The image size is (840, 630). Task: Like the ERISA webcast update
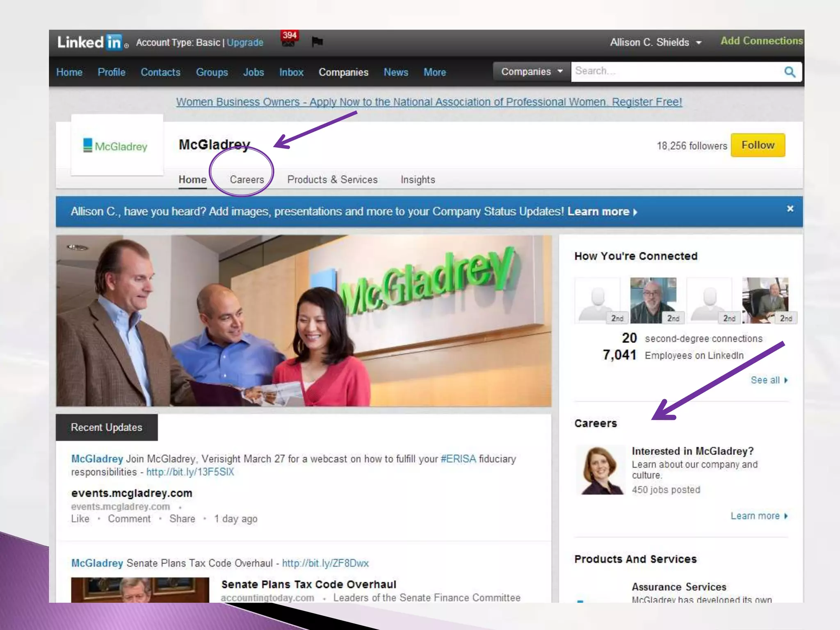[80, 519]
